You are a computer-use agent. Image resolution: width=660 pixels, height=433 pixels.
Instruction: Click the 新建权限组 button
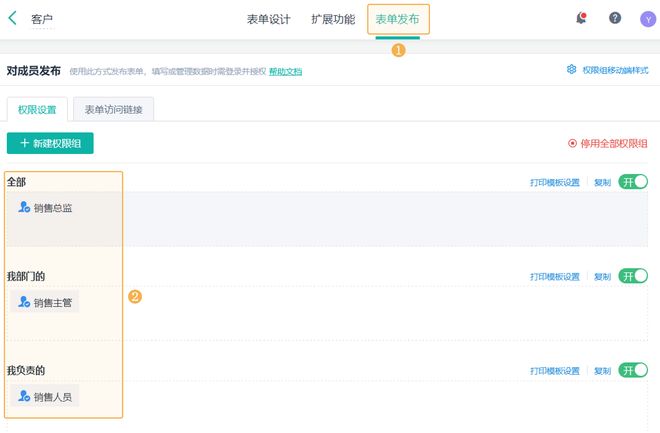[x=50, y=143]
